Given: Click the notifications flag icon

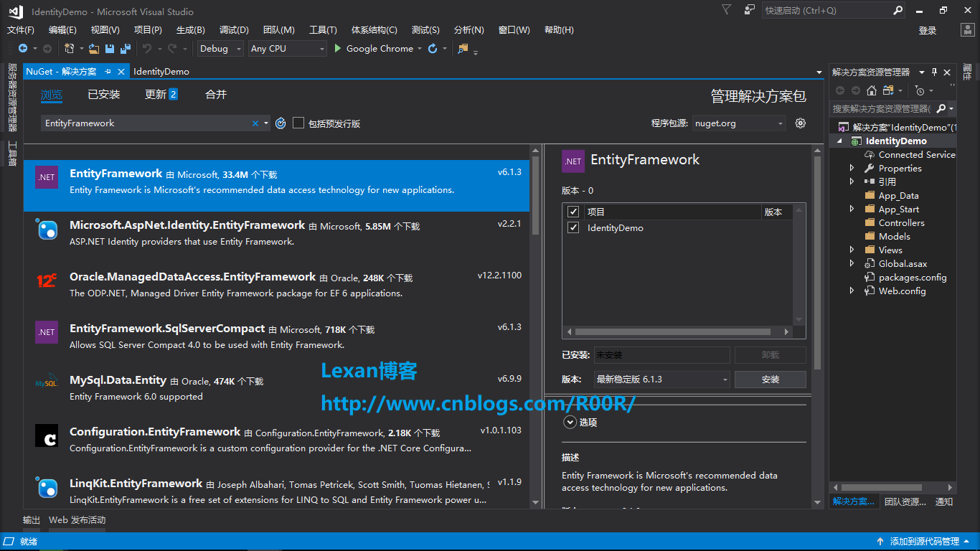Looking at the screenshot, I should click(727, 10).
